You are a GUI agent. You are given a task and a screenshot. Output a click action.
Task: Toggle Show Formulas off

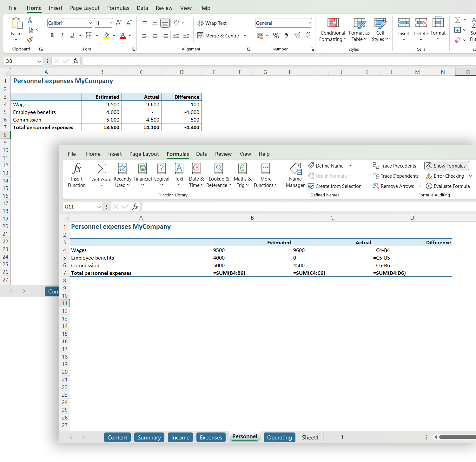pos(446,166)
